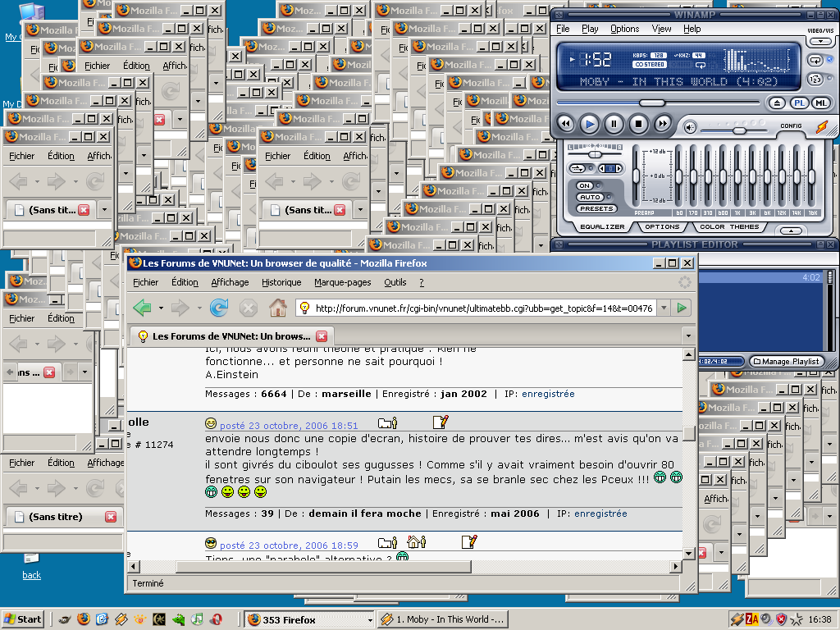This screenshot has width=840, height=630.
Task: Click the Winamp balance slider handle
Action: click(595, 154)
